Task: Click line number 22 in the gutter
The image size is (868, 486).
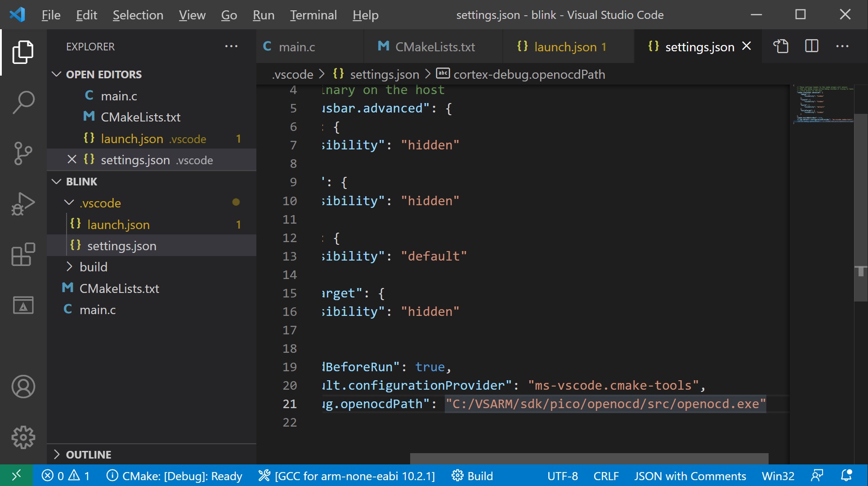Action: click(x=290, y=423)
